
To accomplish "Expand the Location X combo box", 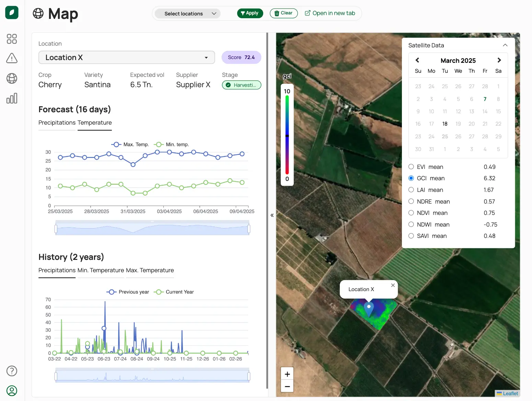I will (127, 57).
